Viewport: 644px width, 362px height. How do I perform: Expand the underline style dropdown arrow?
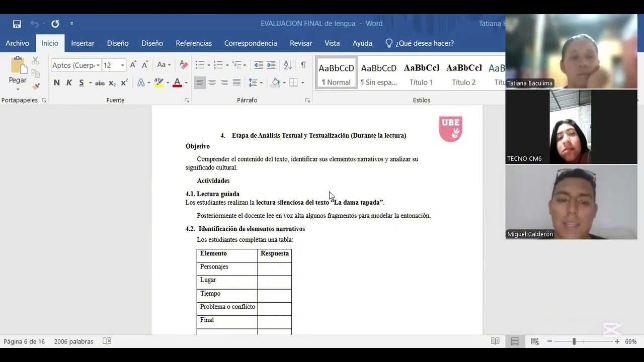(x=90, y=83)
